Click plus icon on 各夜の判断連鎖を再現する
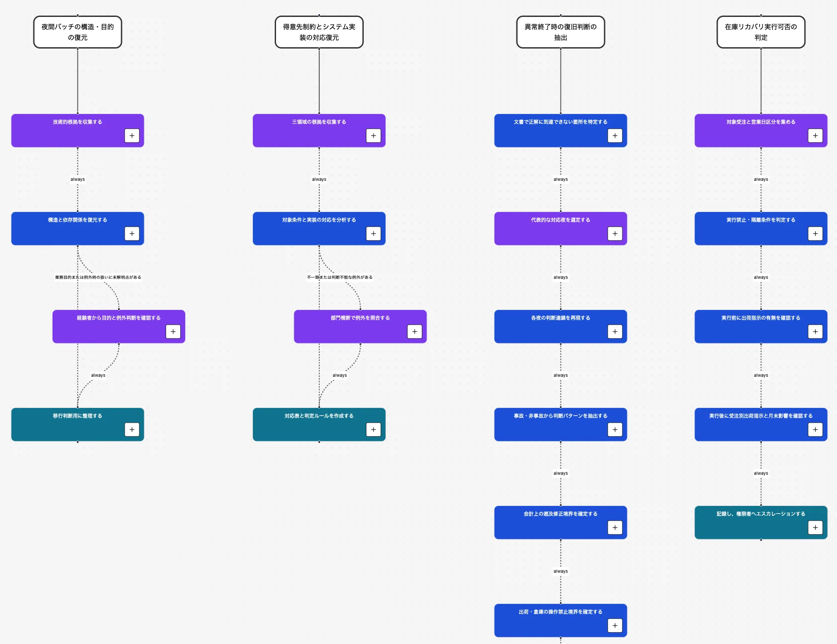The height and width of the screenshot is (644, 837). pyautogui.click(x=615, y=331)
